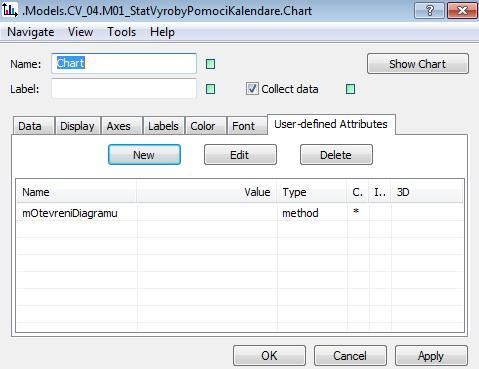Screen dimensions: 479x369
Task: Open the Navigate menu
Action: (31, 32)
